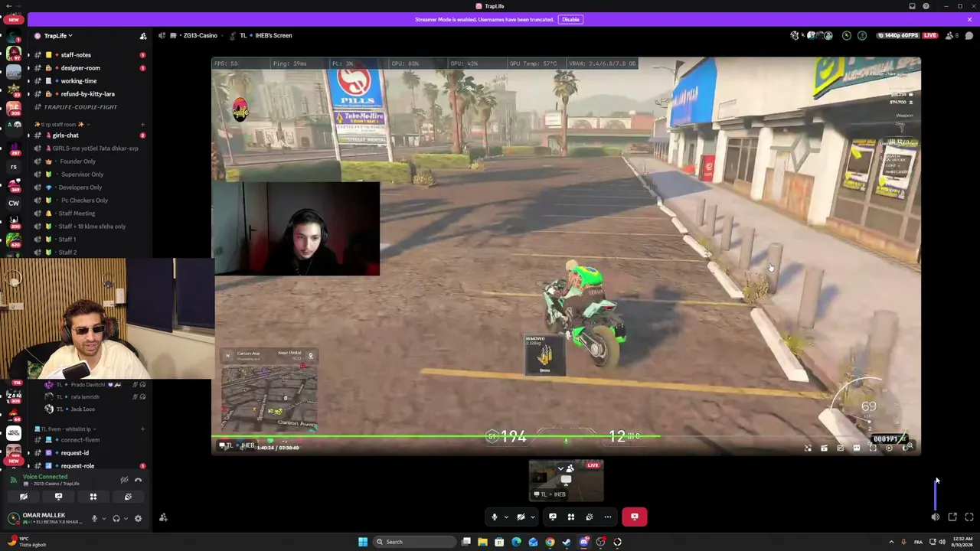
Task: Pop out the stream window
Action: pos(952,517)
